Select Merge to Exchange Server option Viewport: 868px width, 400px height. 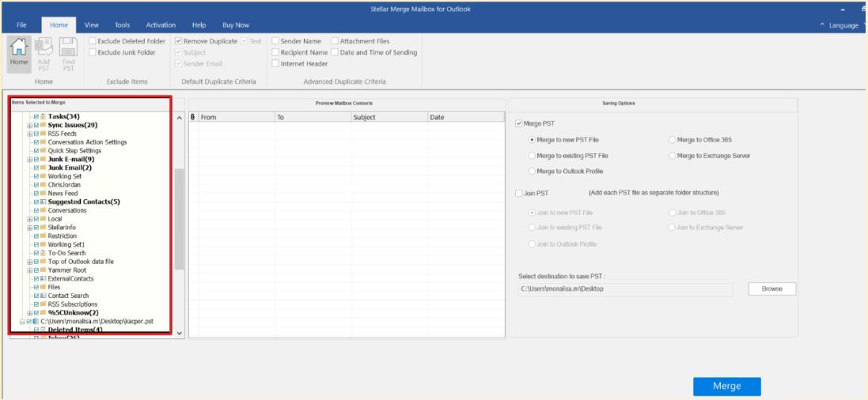click(x=673, y=156)
